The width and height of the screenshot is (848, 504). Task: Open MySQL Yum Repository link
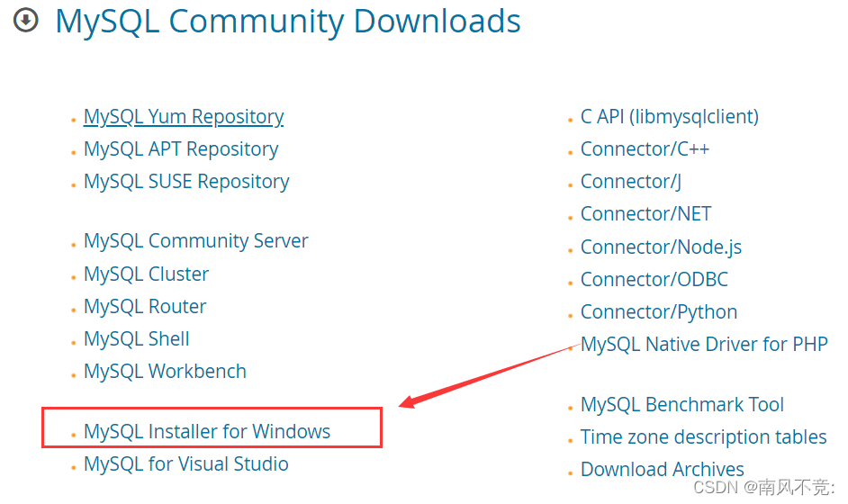click(x=184, y=117)
